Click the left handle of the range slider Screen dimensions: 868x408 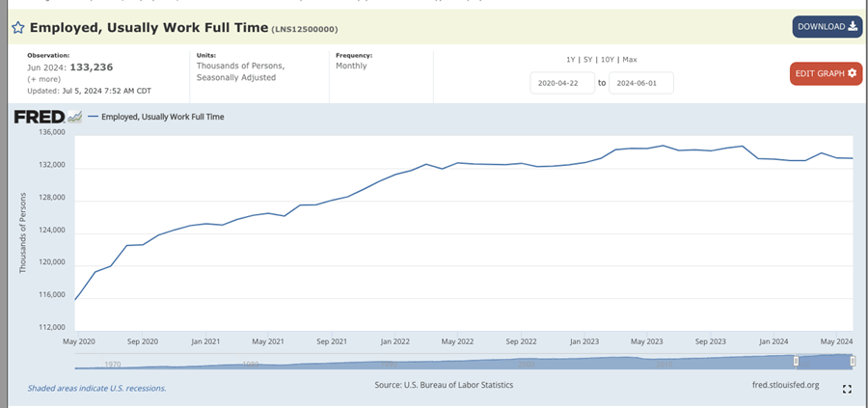pyautogui.click(x=796, y=361)
